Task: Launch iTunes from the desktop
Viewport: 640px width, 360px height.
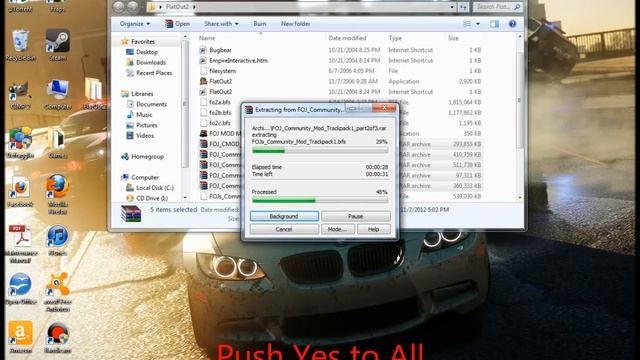Action: (57, 240)
